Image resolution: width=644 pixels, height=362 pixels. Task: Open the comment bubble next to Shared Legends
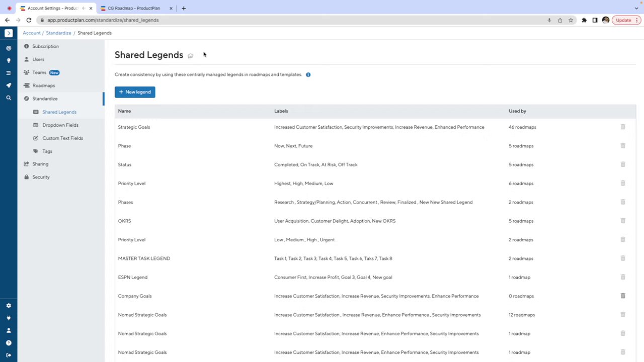[x=190, y=56]
